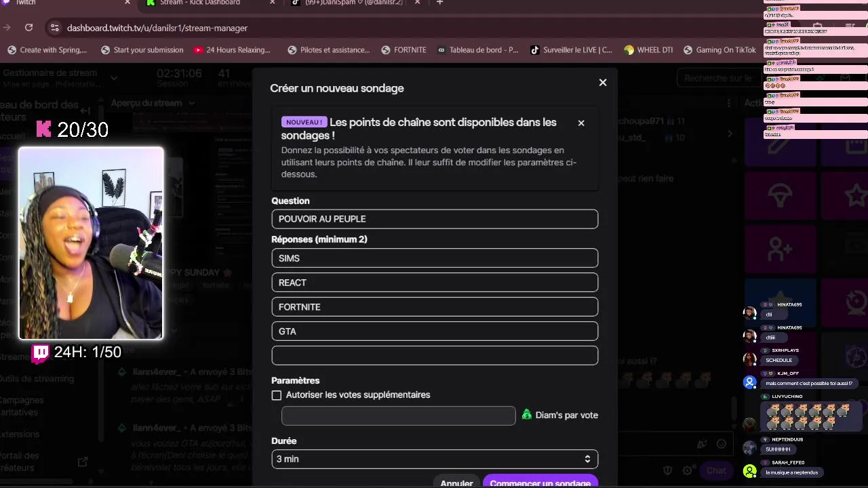Open chat settings gear icon
Image resolution: width=868 pixels, height=488 pixels.
[x=687, y=470]
